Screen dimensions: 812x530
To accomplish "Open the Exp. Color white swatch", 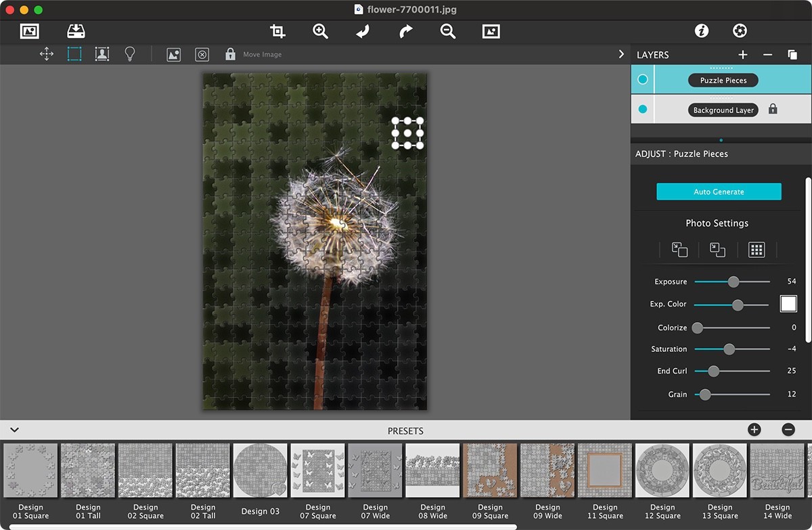I will 788,303.
